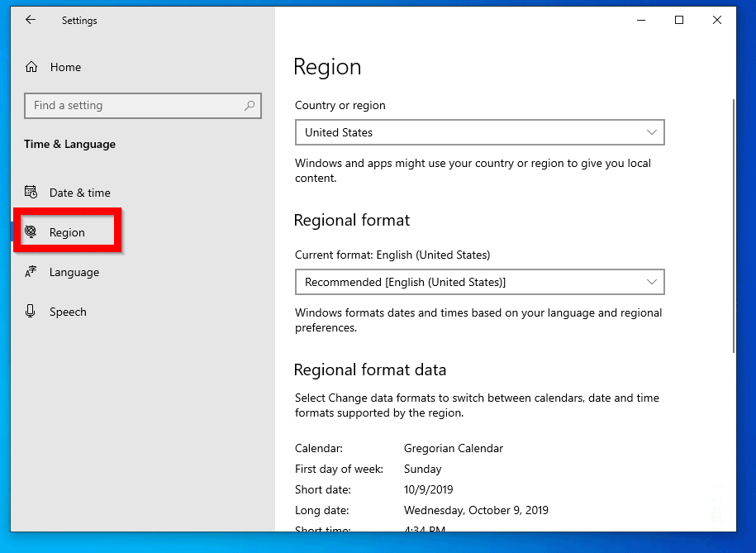Click the Home house icon

click(x=31, y=67)
